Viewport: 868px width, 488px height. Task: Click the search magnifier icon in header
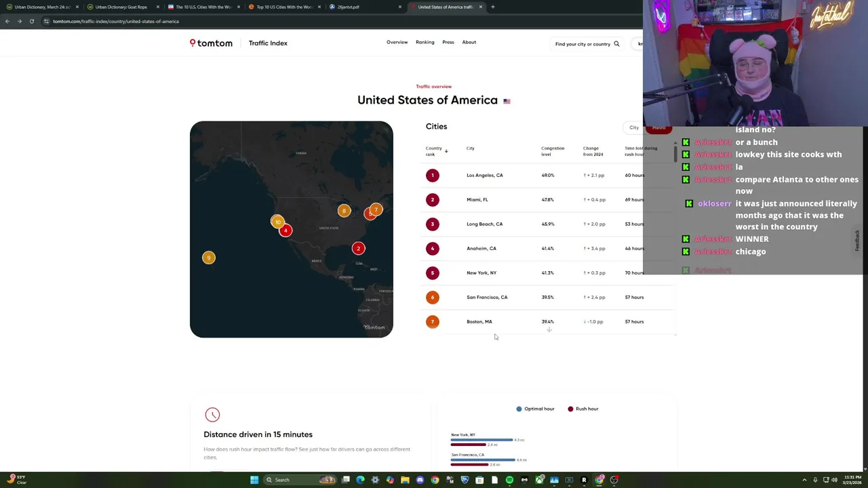click(x=616, y=44)
